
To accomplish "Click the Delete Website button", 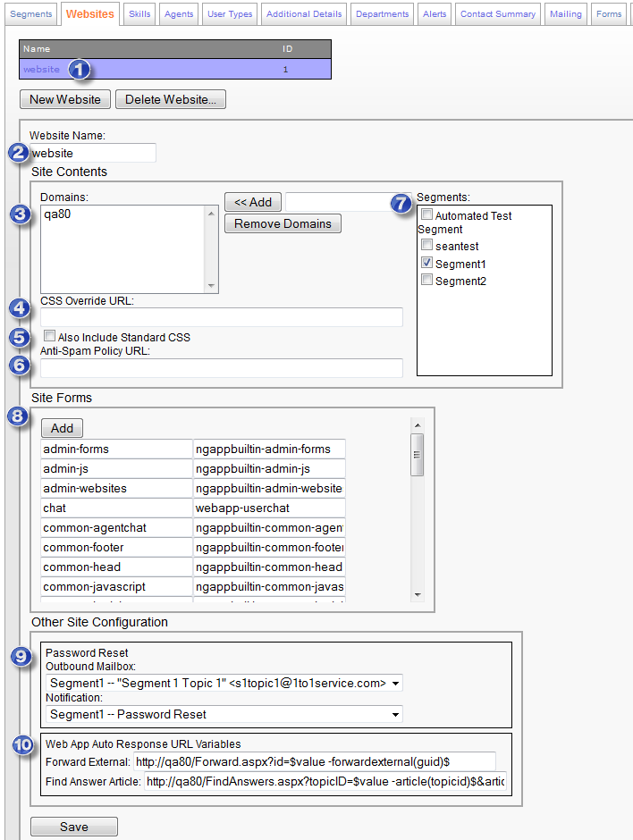I will (x=170, y=99).
